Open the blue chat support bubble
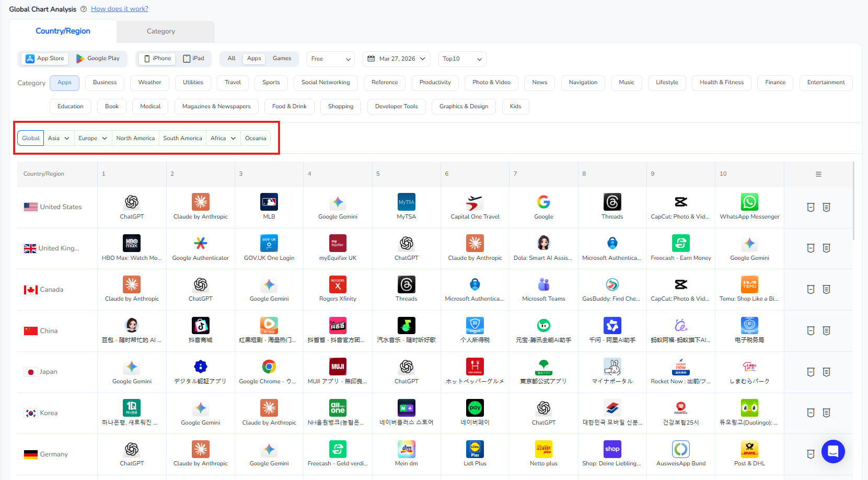 833,451
